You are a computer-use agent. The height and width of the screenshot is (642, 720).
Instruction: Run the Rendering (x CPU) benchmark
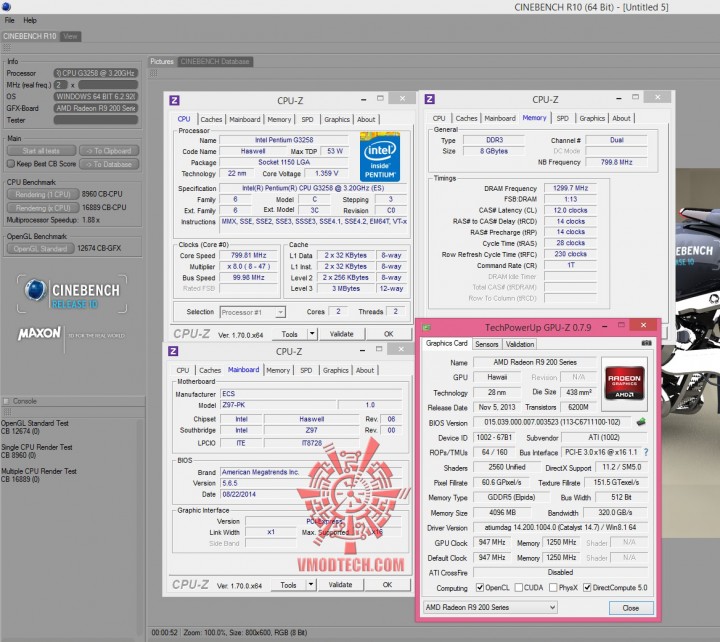[43, 208]
